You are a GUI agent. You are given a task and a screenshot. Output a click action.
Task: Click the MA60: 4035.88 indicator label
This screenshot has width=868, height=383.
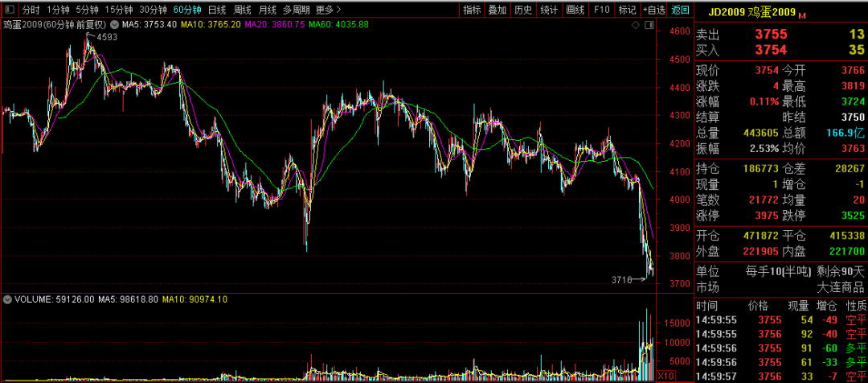point(339,24)
